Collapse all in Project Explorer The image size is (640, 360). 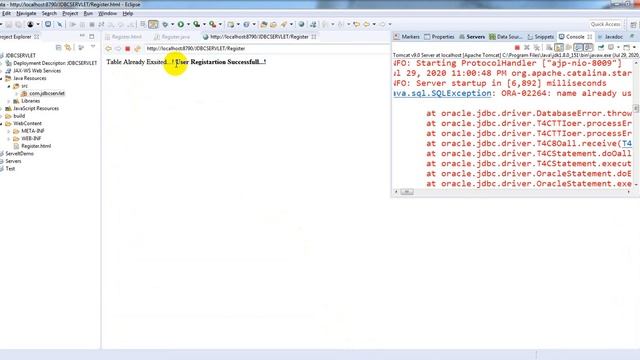(58, 48)
